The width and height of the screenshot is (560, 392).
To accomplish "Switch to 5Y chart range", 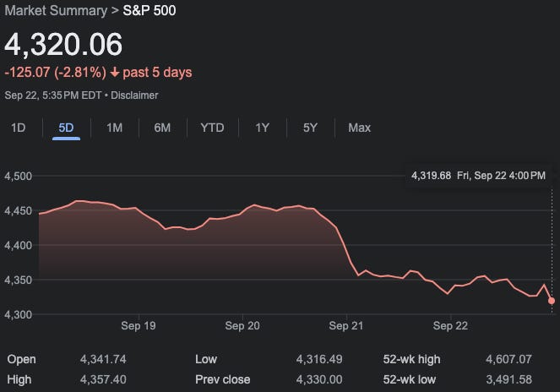I will click(x=310, y=128).
